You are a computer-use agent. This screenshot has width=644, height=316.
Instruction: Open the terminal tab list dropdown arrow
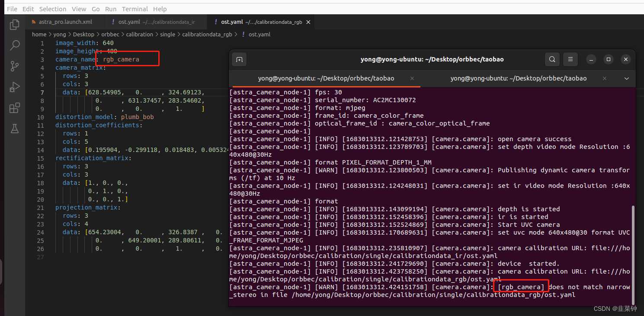pyautogui.click(x=627, y=78)
